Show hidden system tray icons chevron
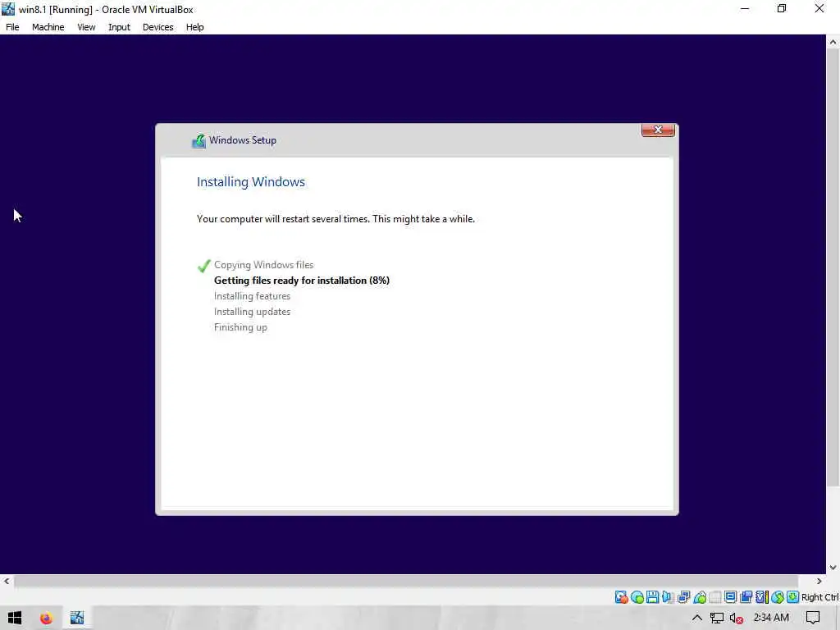The image size is (840, 630). (x=697, y=618)
